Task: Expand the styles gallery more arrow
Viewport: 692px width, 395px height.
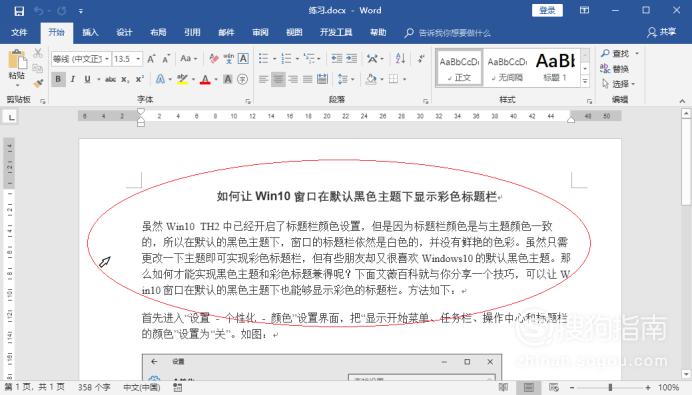Action: click(585, 81)
